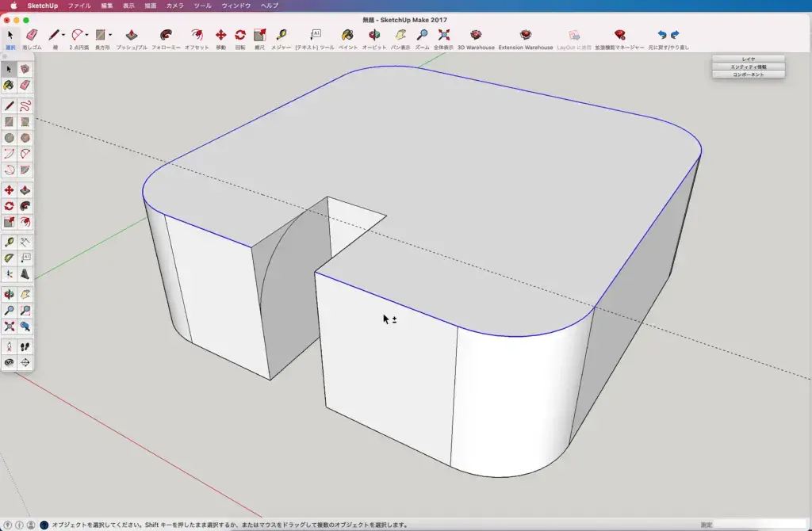Open the ウィンドウ menu
This screenshot has width=812, height=531.
(x=236, y=6)
